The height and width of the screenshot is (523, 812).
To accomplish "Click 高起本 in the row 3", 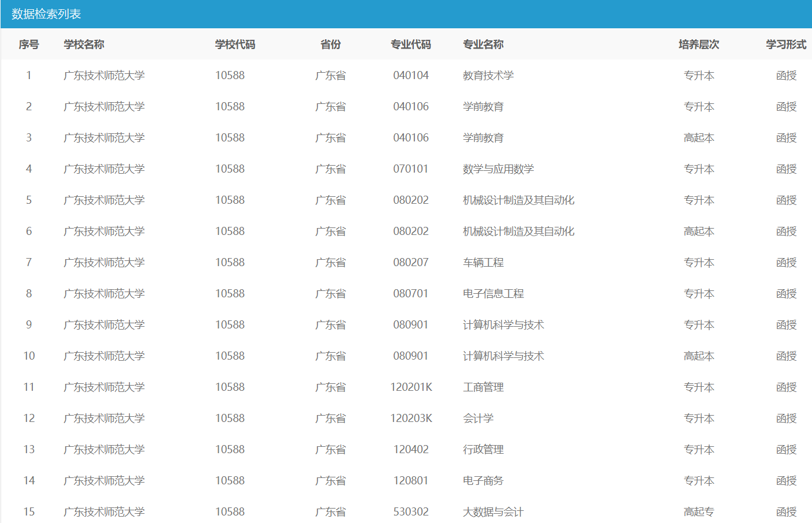I will 699,138.
